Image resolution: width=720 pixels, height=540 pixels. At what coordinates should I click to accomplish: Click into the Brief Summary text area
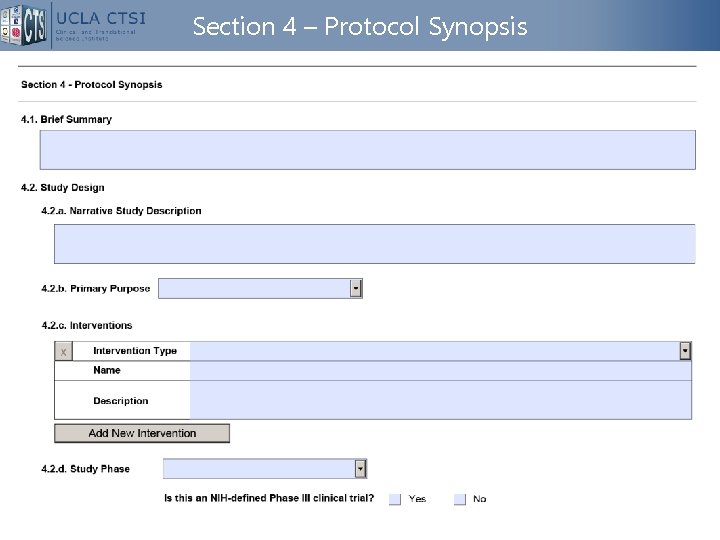pos(367,150)
